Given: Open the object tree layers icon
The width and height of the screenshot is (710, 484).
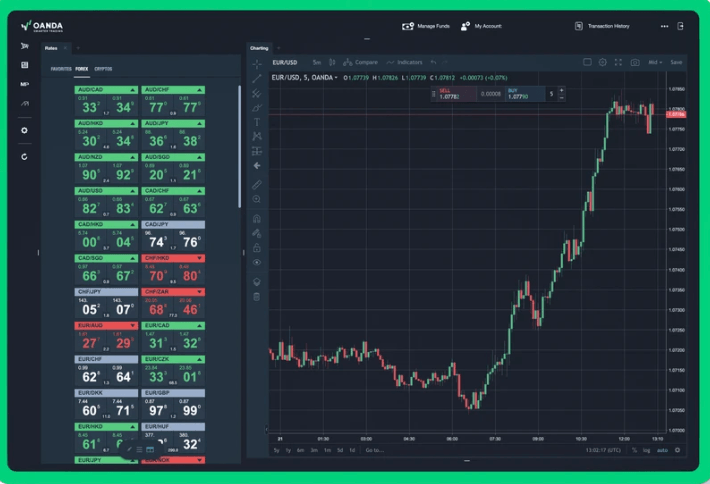Looking at the screenshot, I should 257,282.
